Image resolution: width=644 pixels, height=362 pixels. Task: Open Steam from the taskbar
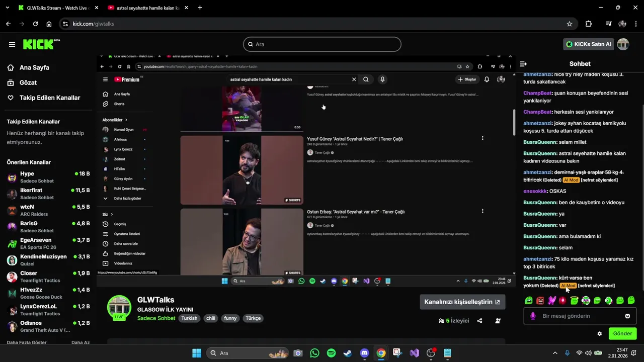348,353
